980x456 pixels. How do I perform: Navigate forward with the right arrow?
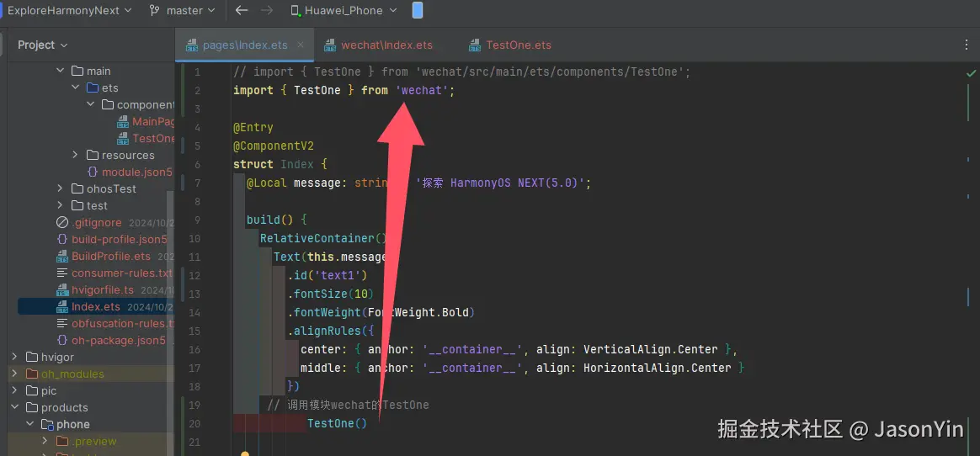point(266,10)
